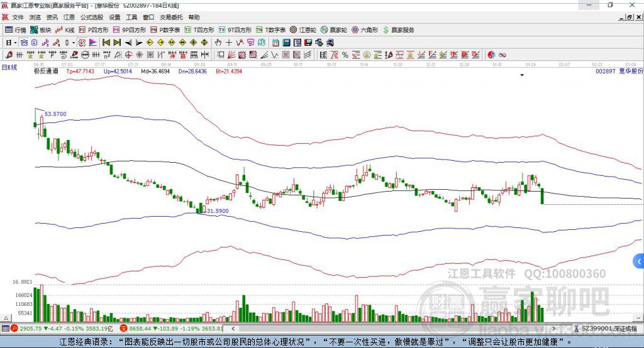Open the T四方形 tool
Image resolution: width=644 pixels, height=348 pixels.
coord(199,30)
